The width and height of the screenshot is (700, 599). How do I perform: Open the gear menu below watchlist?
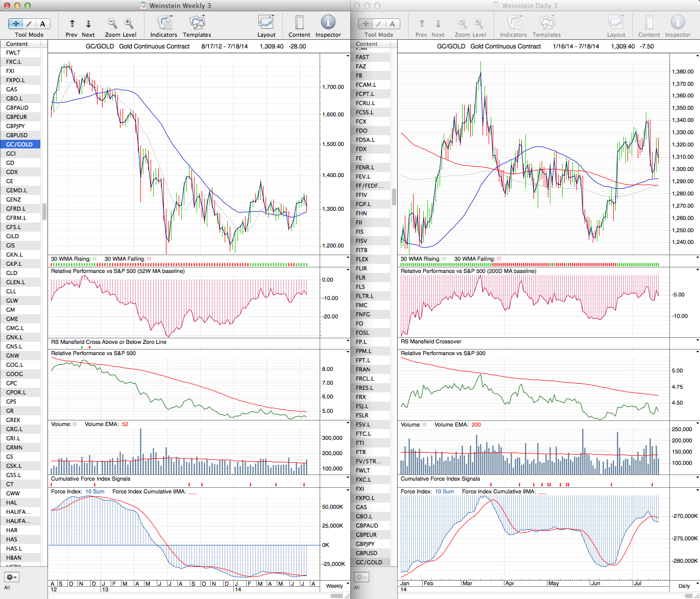pyautogui.click(x=11, y=577)
